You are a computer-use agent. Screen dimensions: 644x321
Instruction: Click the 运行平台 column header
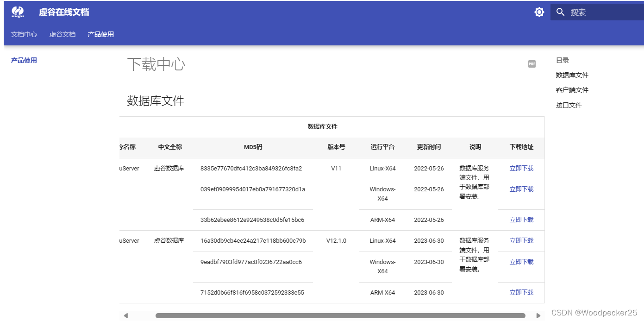[382, 147]
